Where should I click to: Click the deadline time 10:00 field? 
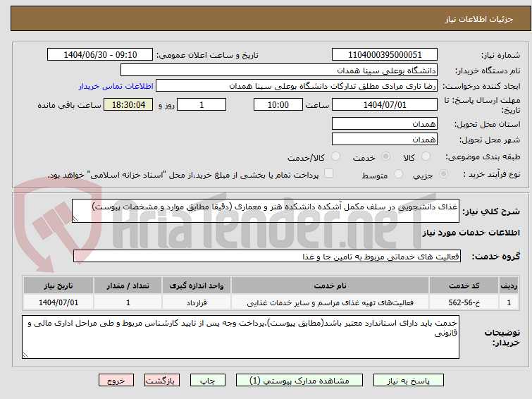coord(278,104)
